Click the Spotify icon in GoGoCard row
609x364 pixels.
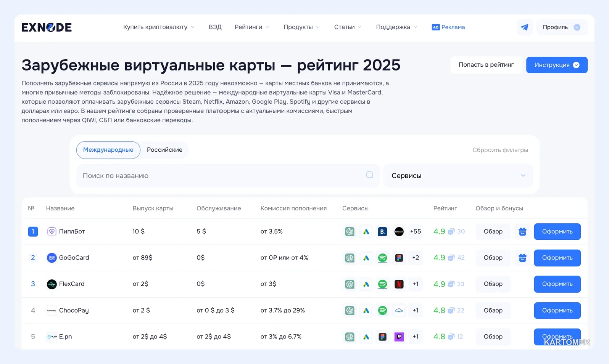pyautogui.click(x=382, y=258)
